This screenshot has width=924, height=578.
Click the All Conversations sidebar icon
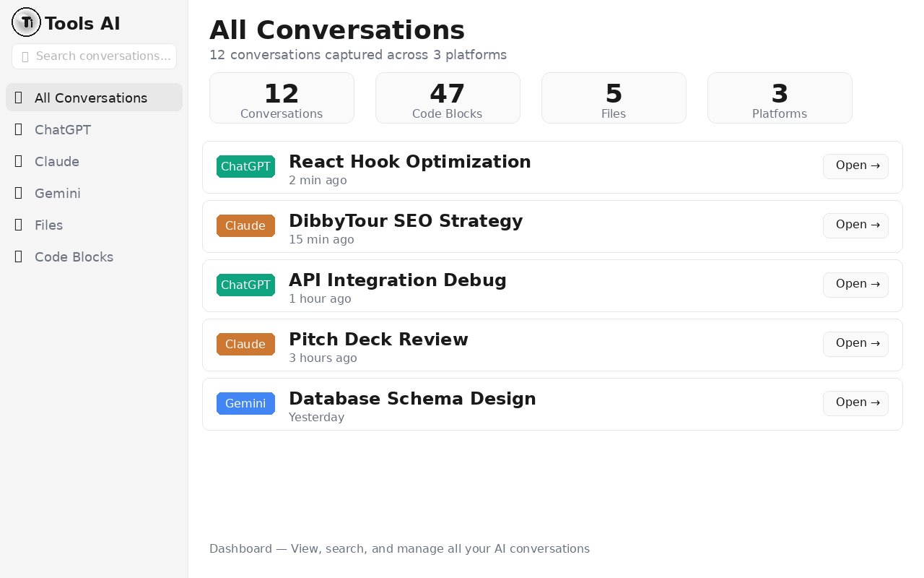point(19,98)
